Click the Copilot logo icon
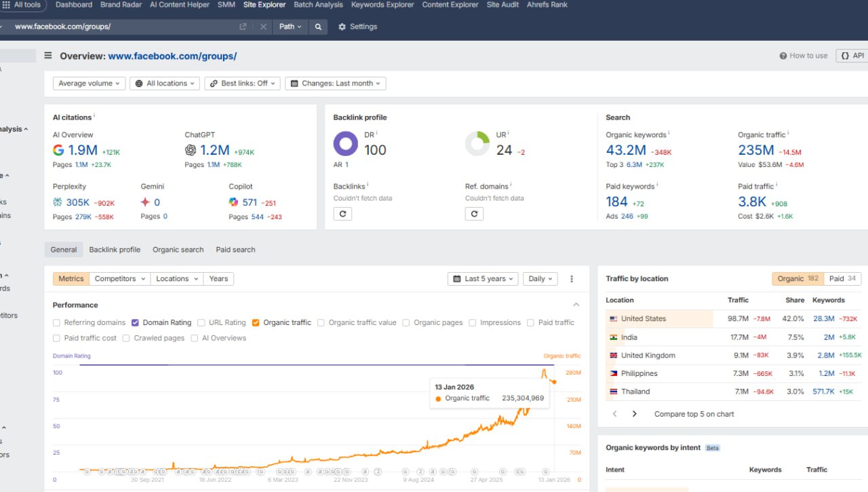The image size is (868, 492). coord(234,202)
